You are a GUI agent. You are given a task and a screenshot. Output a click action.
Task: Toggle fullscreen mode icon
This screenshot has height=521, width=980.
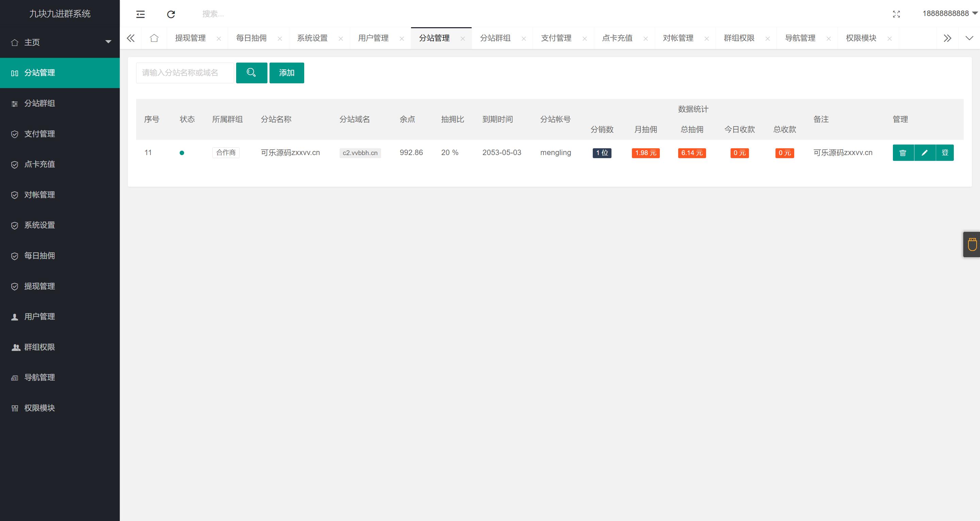tap(896, 14)
